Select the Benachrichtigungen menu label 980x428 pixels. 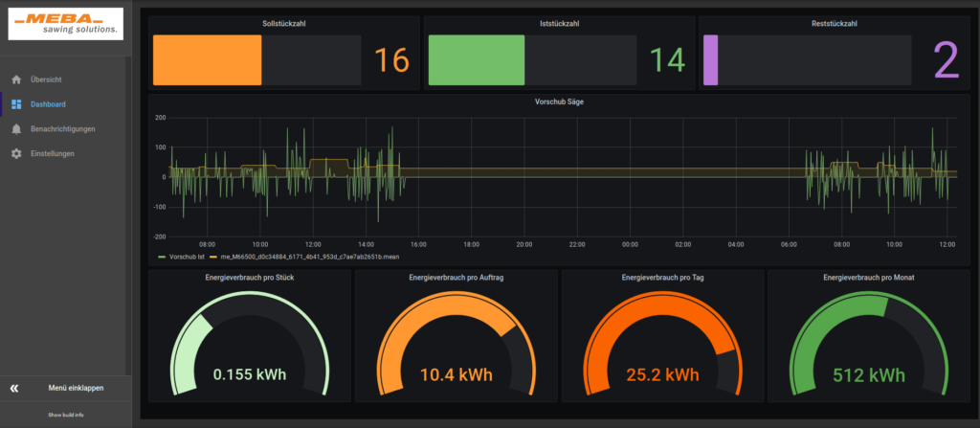[x=62, y=129]
